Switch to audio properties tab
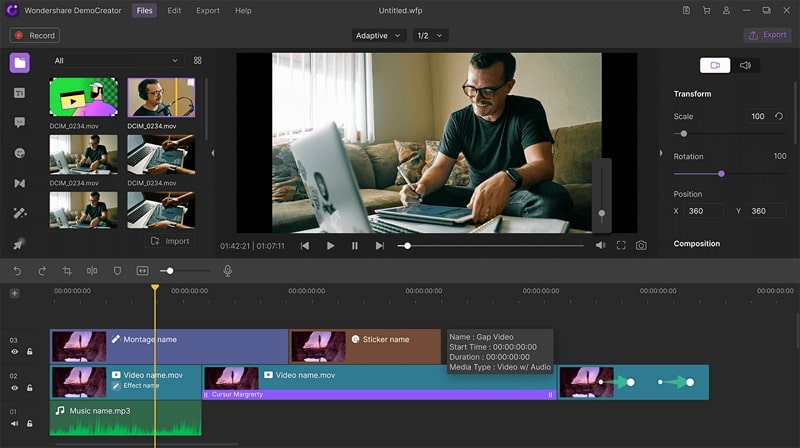 pos(745,65)
